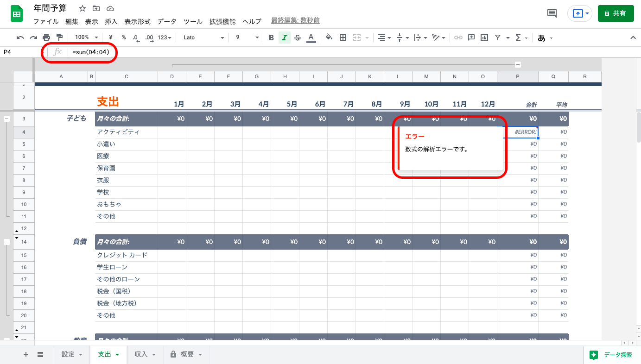Open text rotation dropdown
641x364 pixels.
(x=438, y=38)
